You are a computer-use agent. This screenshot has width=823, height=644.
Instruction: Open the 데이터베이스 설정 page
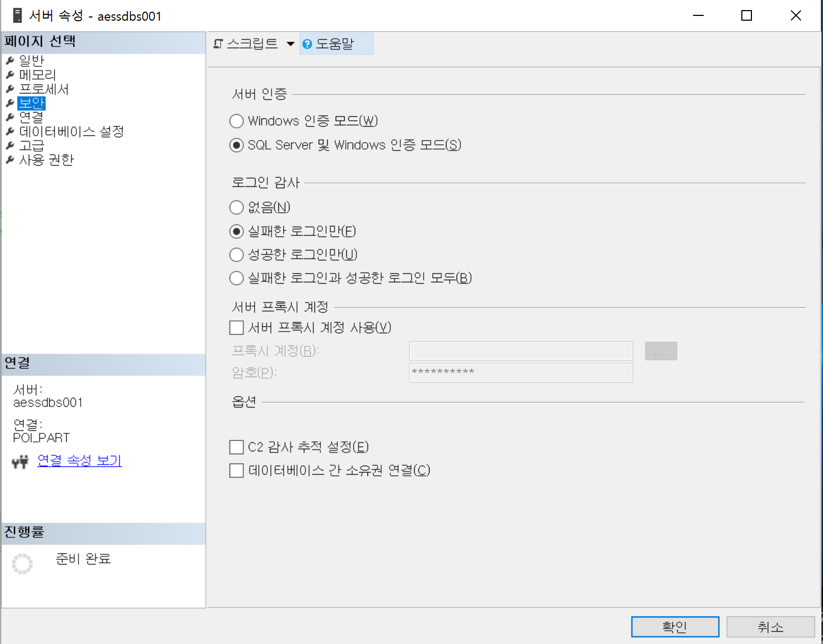(x=72, y=132)
